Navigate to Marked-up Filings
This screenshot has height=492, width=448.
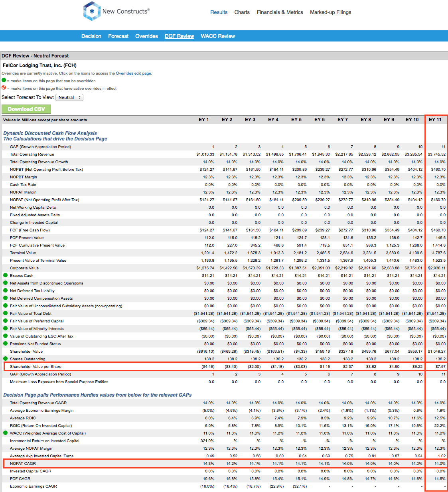tap(331, 12)
